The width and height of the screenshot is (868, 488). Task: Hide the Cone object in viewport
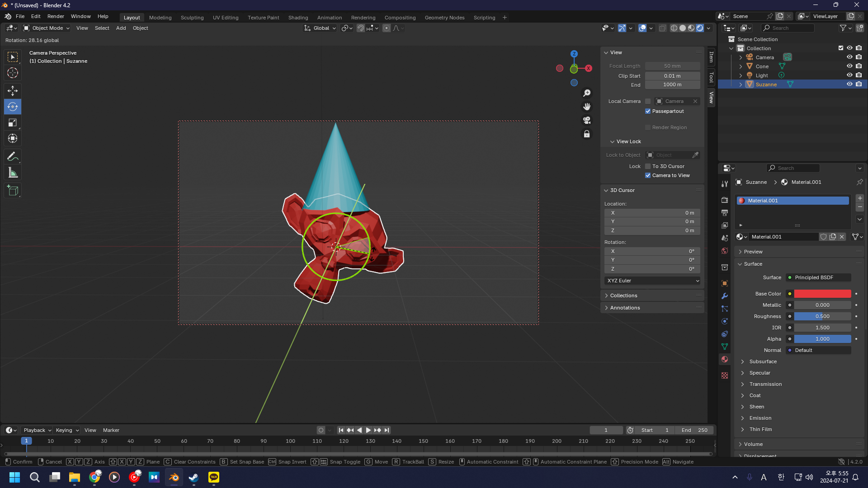pyautogui.click(x=849, y=66)
